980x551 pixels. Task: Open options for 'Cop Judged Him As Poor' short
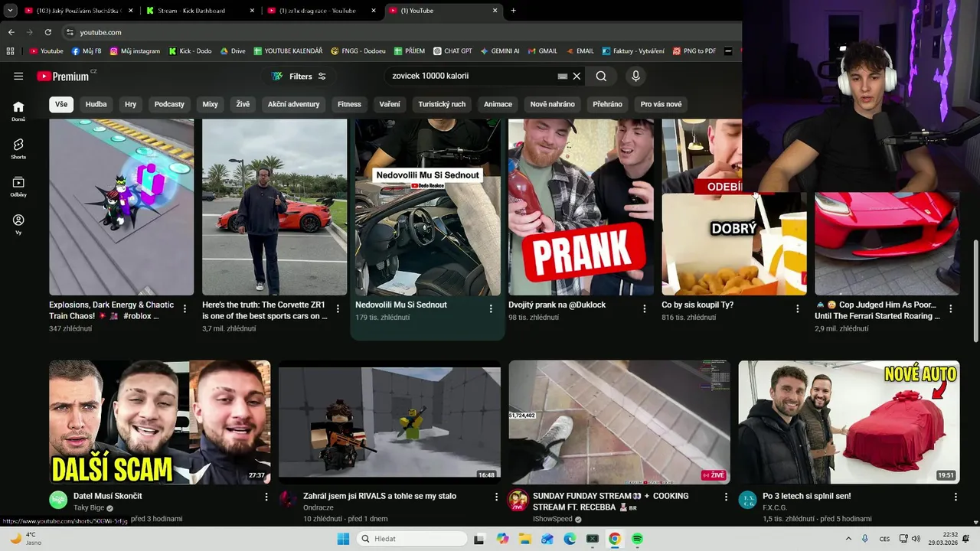(950, 308)
